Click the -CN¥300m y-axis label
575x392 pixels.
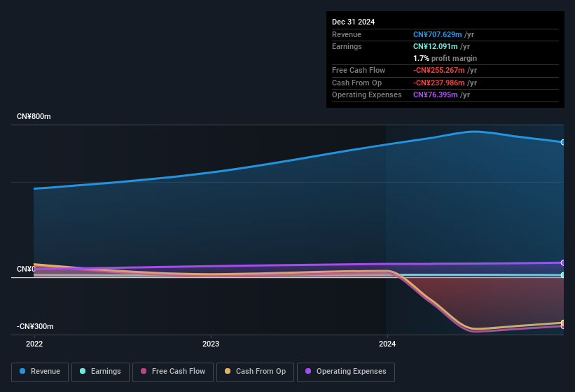coord(35,326)
